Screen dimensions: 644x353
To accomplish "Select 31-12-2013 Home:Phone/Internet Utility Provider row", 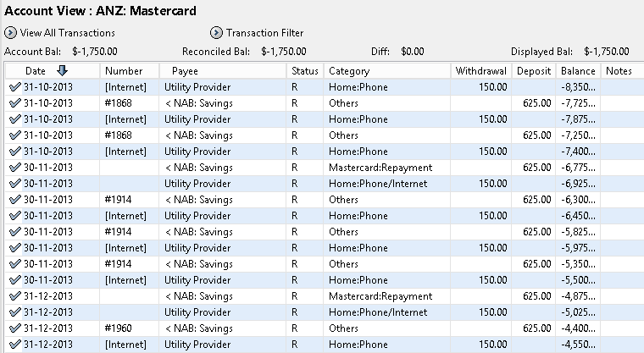I will point(325,312).
